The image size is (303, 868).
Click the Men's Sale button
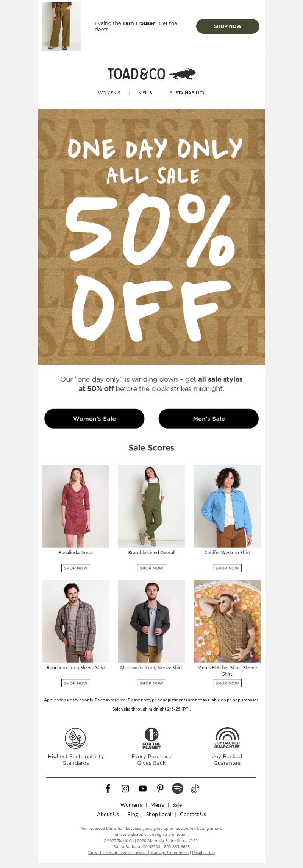[209, 419]
